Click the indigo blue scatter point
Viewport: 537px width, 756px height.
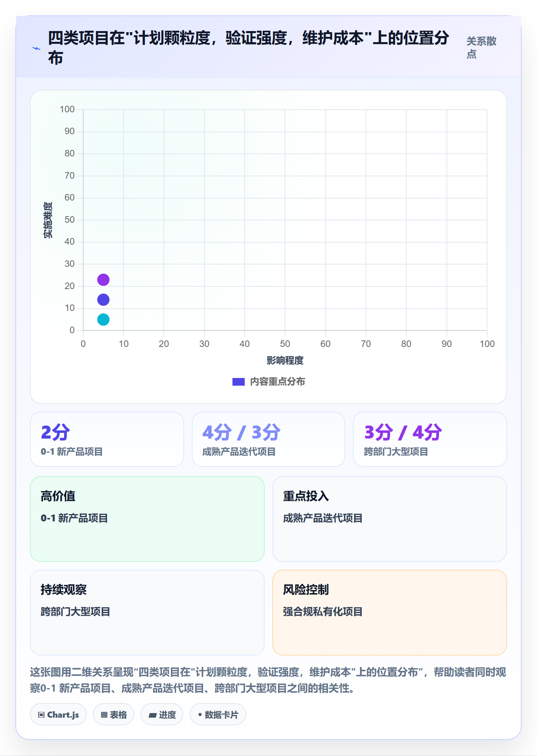coord(103,299)
